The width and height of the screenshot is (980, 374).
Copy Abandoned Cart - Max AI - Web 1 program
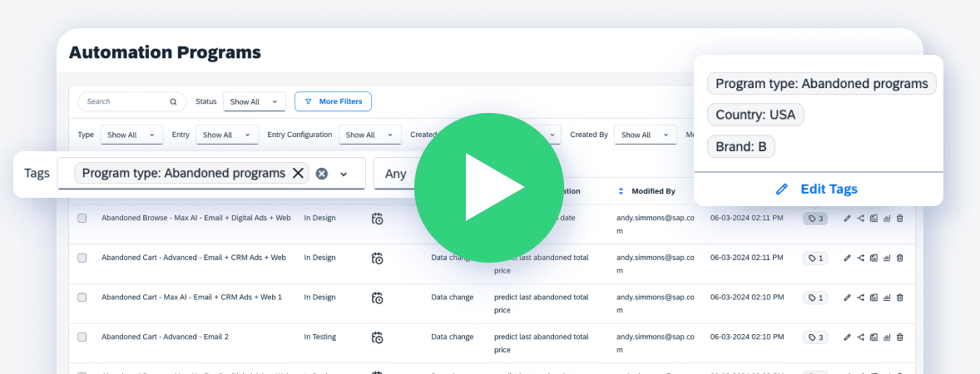click(874, 298)
